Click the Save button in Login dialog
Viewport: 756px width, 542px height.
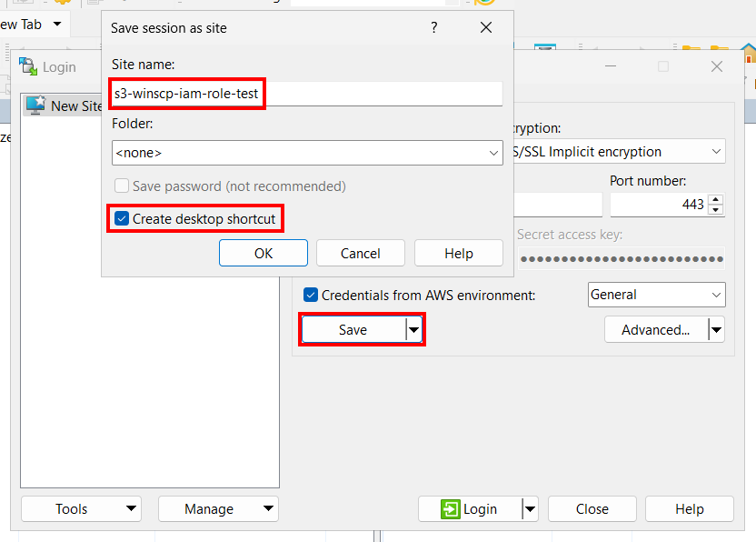[x=353, y=329]
